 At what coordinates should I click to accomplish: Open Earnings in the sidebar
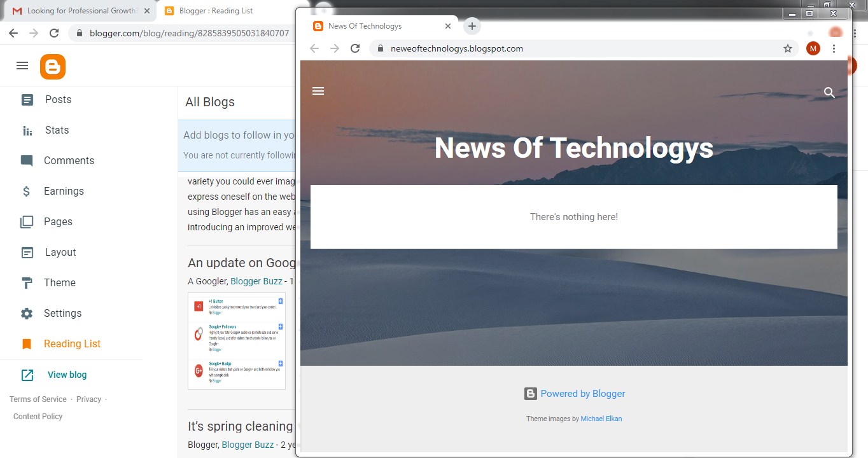click(x=64, y=191)
